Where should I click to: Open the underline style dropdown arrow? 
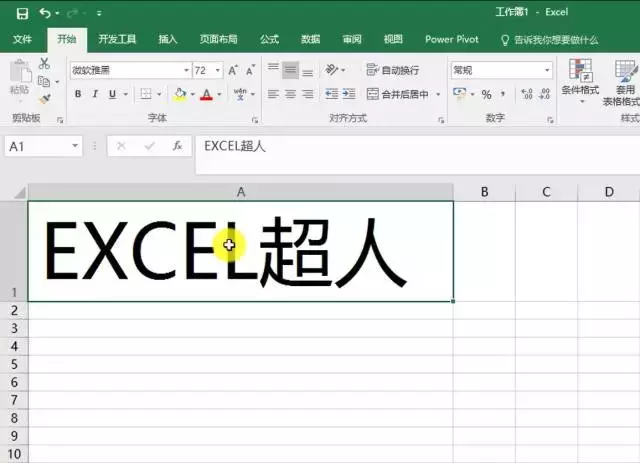point(126,94)
